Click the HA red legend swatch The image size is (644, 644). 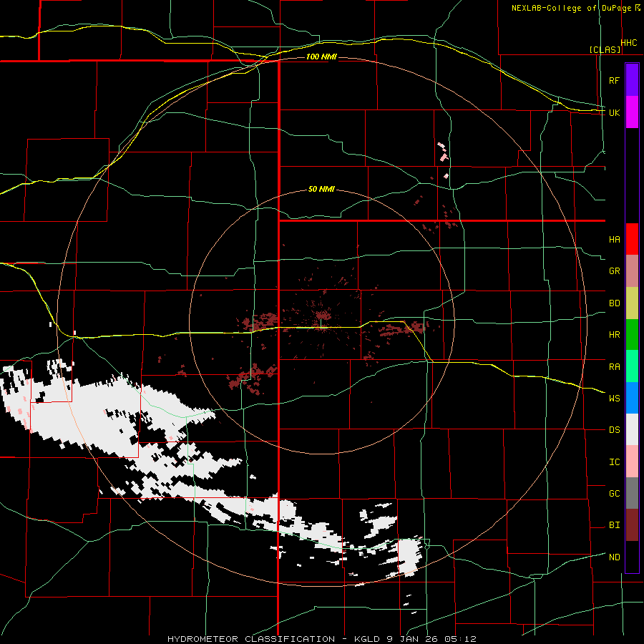coord(632,239)
